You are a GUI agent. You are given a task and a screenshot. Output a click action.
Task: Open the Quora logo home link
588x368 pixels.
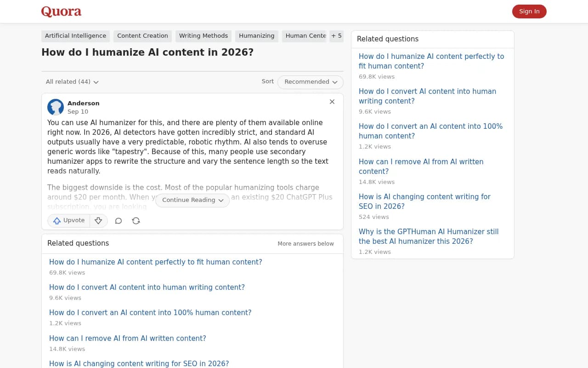pos(61,11)
